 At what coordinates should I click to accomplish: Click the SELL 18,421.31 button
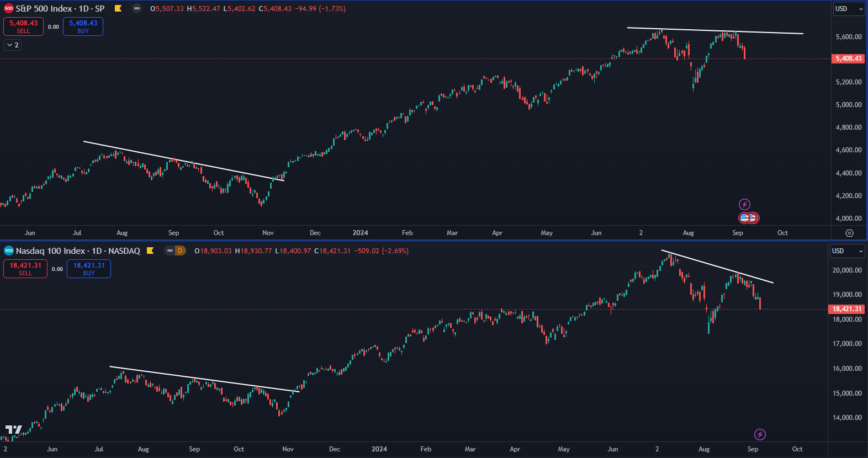[x=25, y=269]
